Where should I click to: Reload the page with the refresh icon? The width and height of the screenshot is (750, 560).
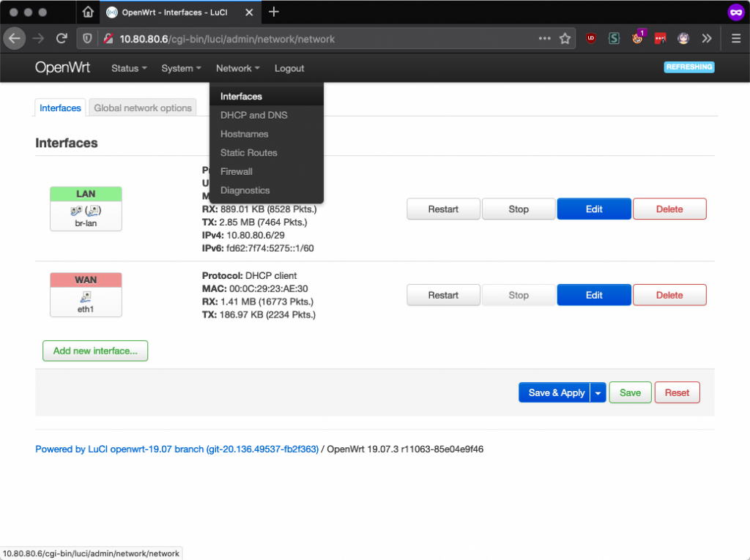62,39
